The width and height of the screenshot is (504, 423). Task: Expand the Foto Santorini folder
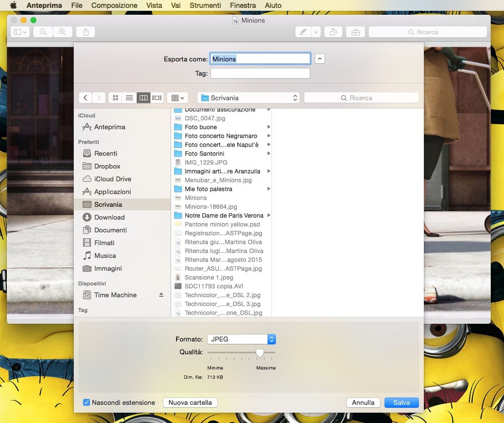coord(269,154)
